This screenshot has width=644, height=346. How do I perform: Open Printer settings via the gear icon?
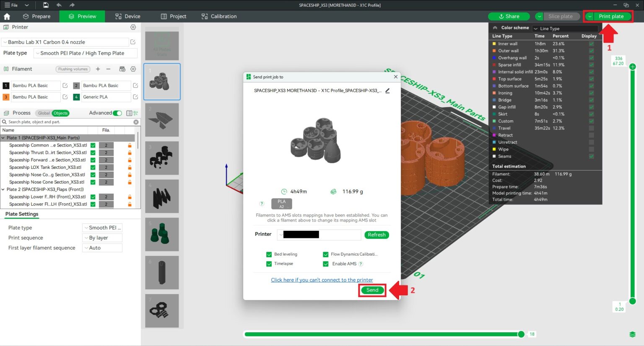(133, 27)
